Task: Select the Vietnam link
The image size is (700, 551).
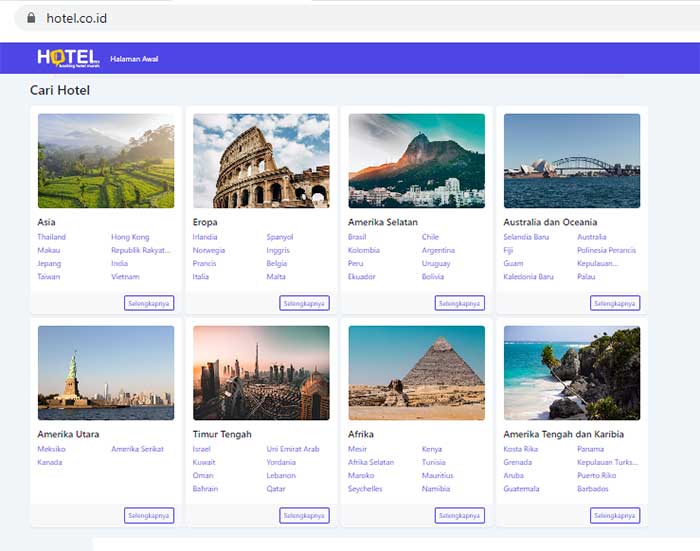Action: click(125, 276)
